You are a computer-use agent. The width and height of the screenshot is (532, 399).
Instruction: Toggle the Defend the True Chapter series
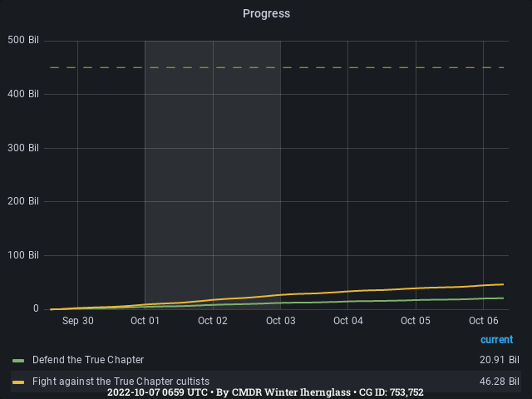click(x=88, y=360)
